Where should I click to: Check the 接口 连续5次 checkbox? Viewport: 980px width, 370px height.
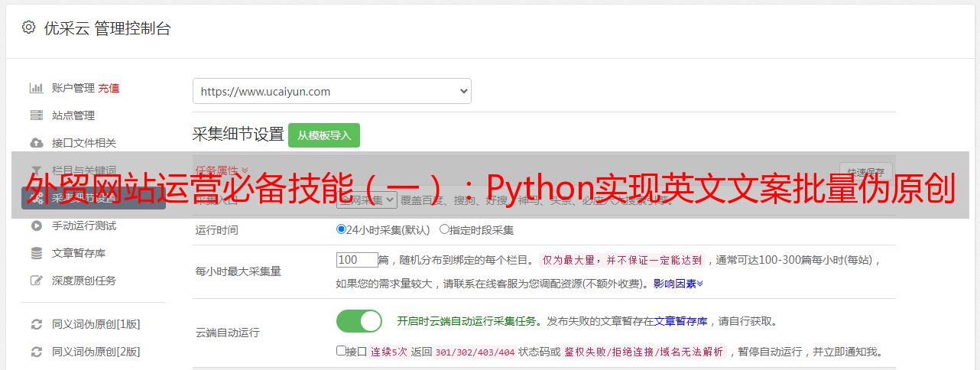341,351
